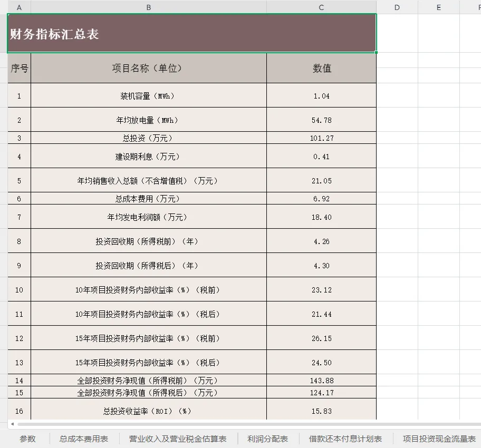Image resolution: width=481 pixels, height=448 pixels.
Task: Click serial number cell 13
Action: coord(19,362)
